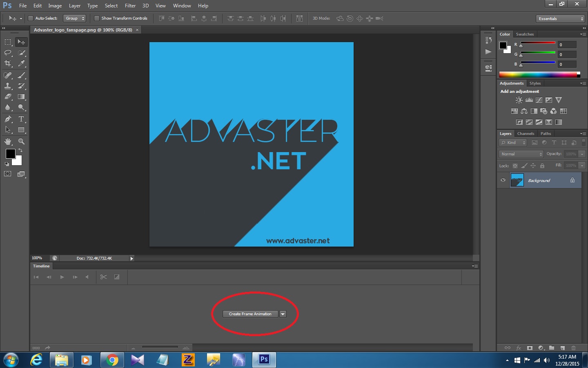Open Chrome from the taskbar

tap(111, 359)
